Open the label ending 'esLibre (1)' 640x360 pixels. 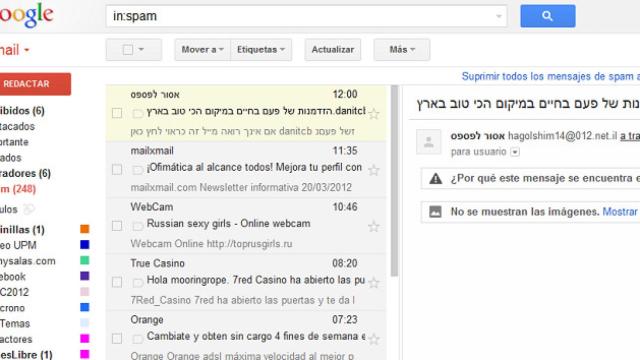coord(26,354)
